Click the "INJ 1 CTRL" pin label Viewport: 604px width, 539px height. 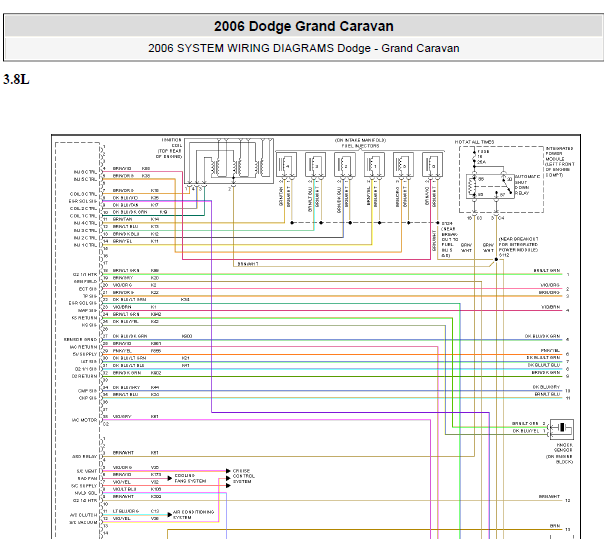pos(85,245)
